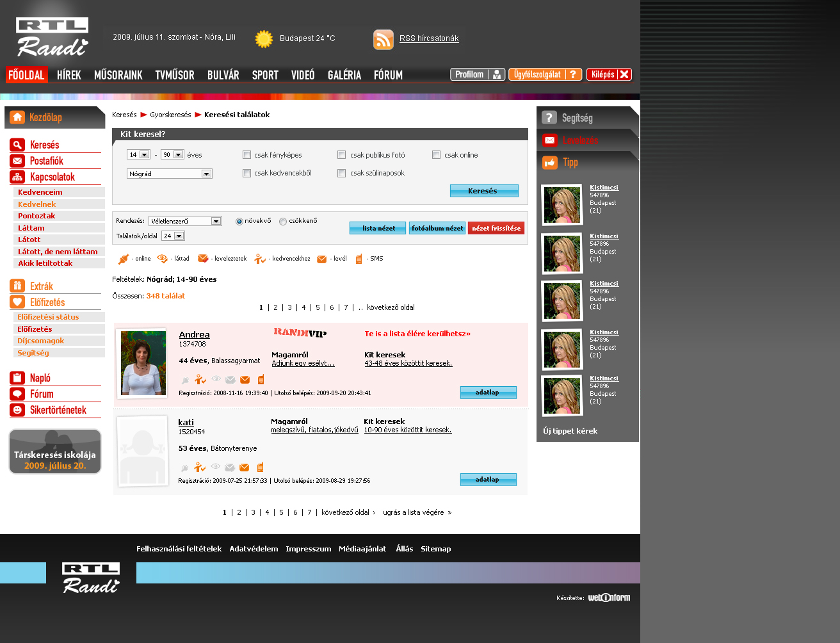Click the Előfizetés heart icon in sidebar

[17, 302]
